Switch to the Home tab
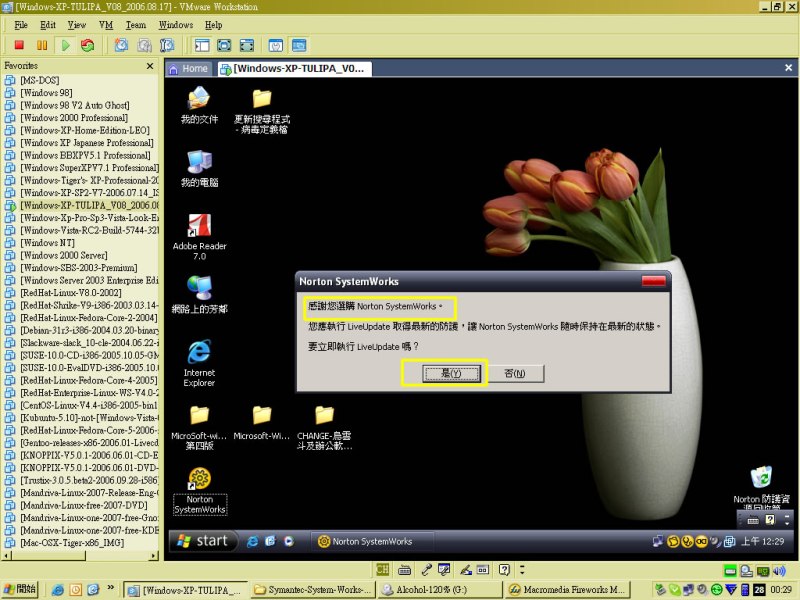 pos(188,69)
